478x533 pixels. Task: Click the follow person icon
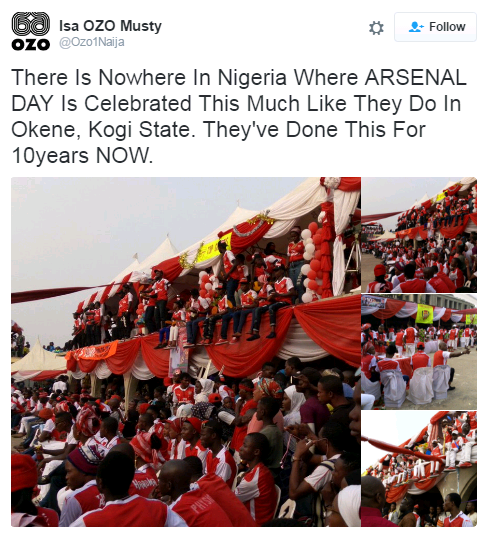[x=416, y=27]
